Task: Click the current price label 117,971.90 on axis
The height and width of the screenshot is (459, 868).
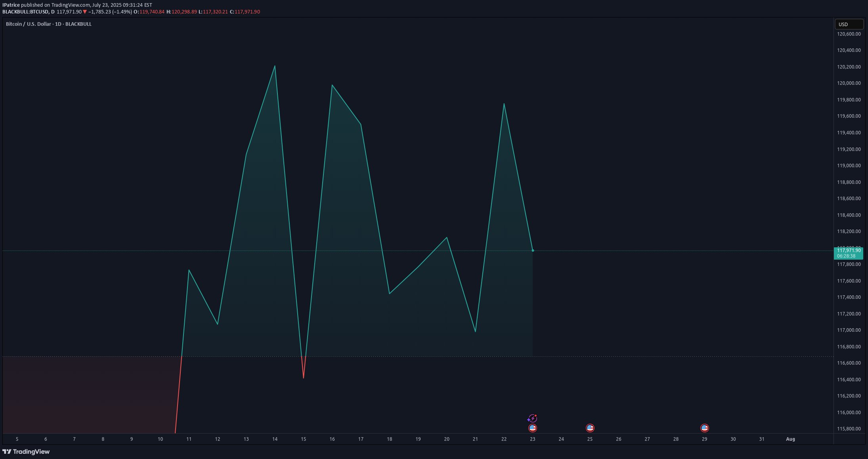Action: coord(848,251)
